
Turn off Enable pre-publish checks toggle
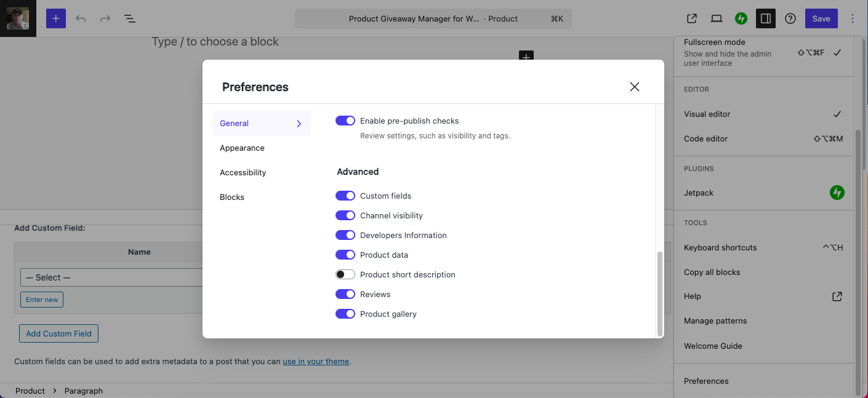(345, 121)
